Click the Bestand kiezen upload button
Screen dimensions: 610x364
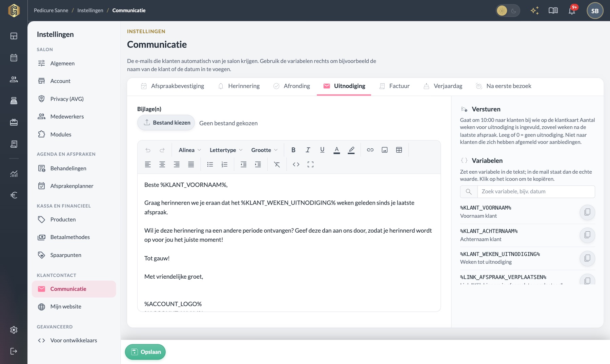tap(166, 123)
